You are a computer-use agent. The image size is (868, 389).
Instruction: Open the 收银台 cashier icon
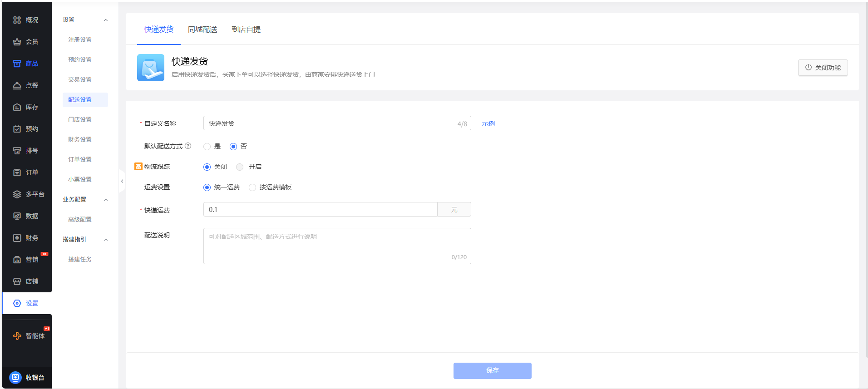15,378
